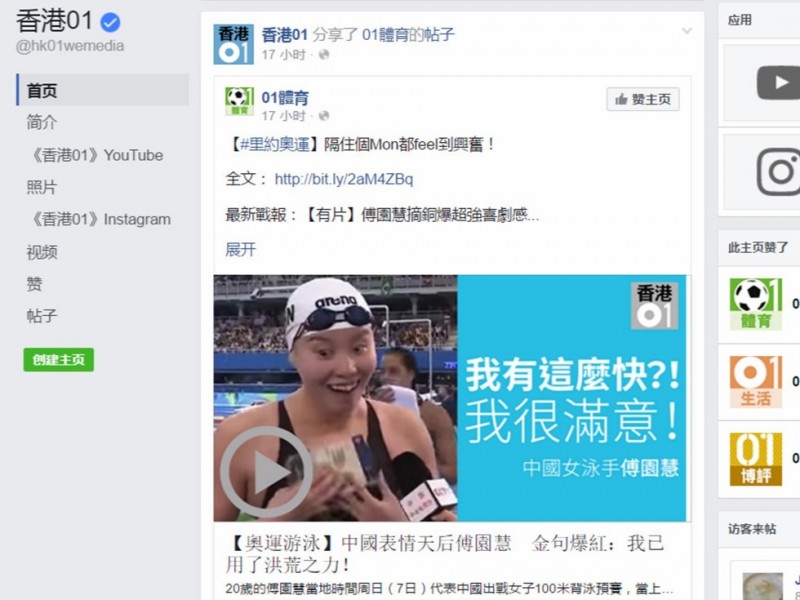Open the YouTube app icon in sidebar
Image resolution: width=800 pixels, height=600 pixels.
pyautogui.click(x=778, y=82)
